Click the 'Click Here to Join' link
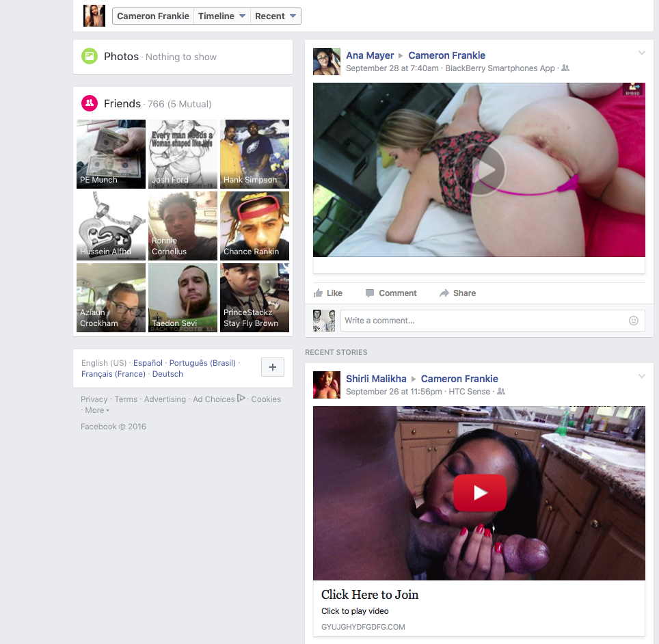The width and height of the screenshot is (659, 644). (369, 595)
